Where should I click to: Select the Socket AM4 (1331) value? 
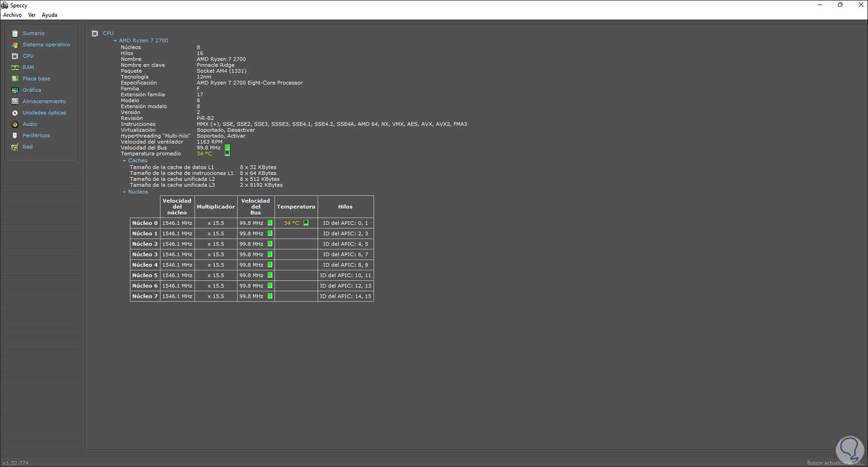(x=223, y=71)
